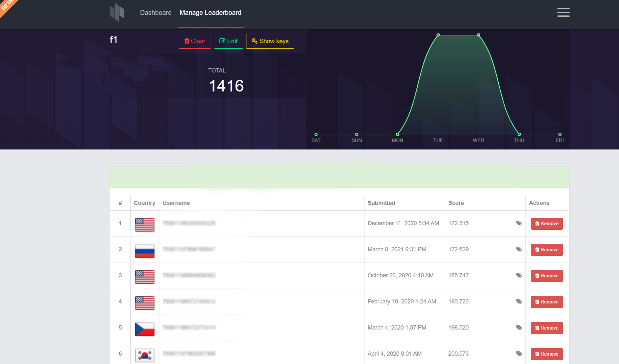The width and height of the screenshot is (619, 364).
Task: Show keys for the leaderboard
Action: point(270,41)
